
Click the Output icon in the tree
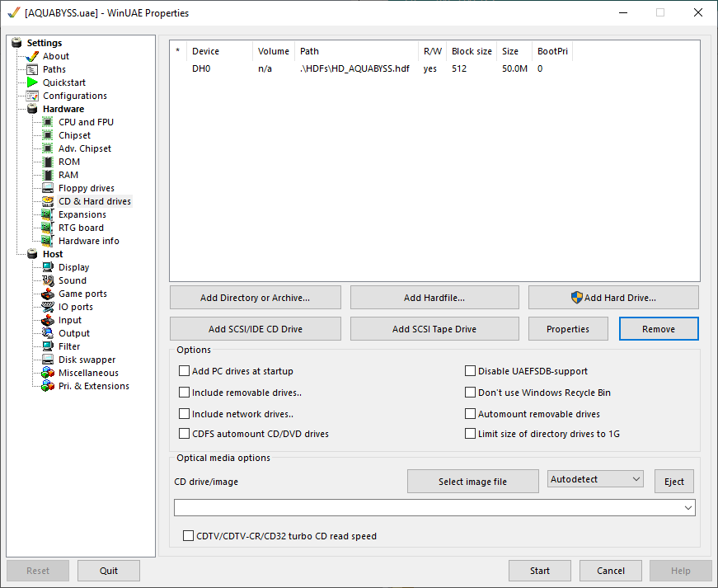tap(48, 333)
